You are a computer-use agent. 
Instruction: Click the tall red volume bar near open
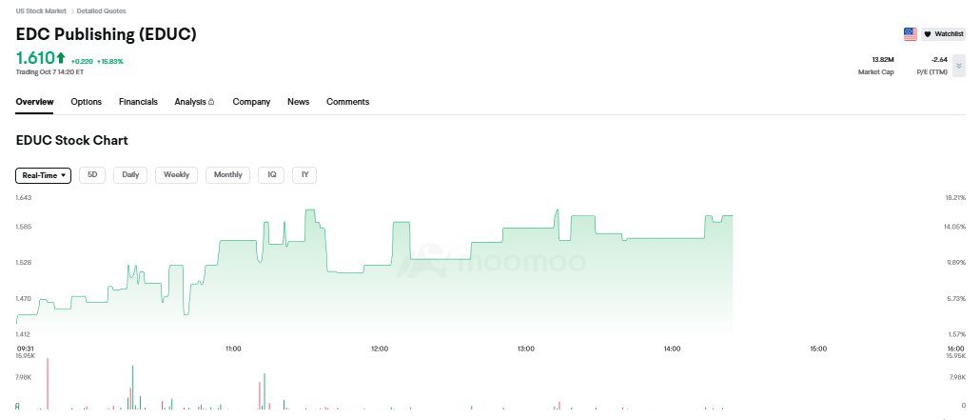pos(48,384)
